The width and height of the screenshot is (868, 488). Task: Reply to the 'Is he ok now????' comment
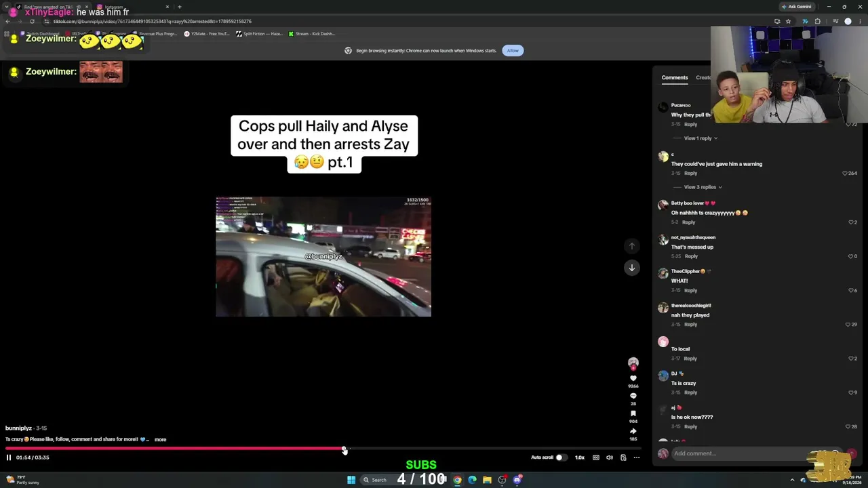tap(690, 426)
